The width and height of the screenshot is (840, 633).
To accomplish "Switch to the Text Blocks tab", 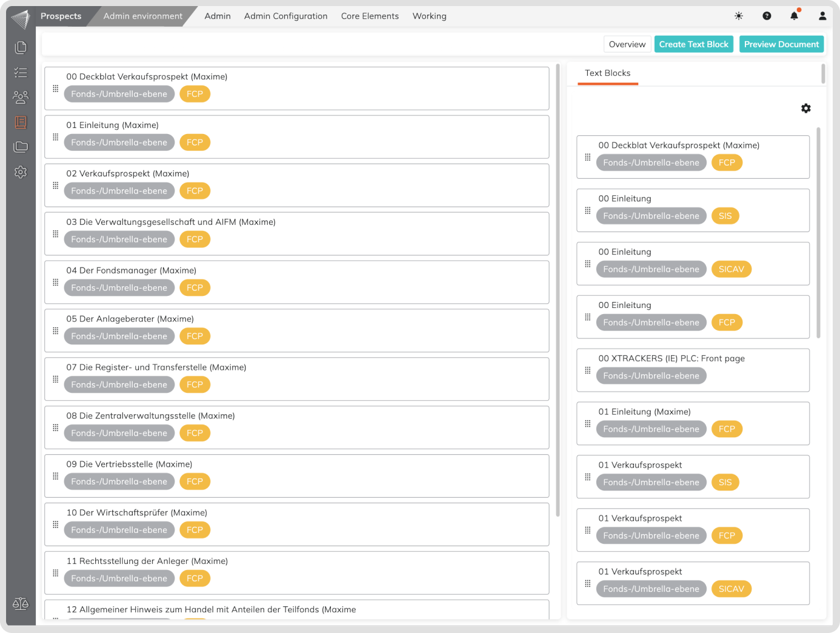I will tap(607, 73).
